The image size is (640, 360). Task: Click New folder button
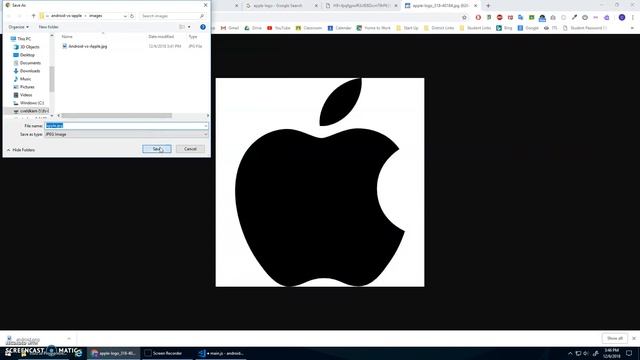pyautogui.click(x=49, y=27)
